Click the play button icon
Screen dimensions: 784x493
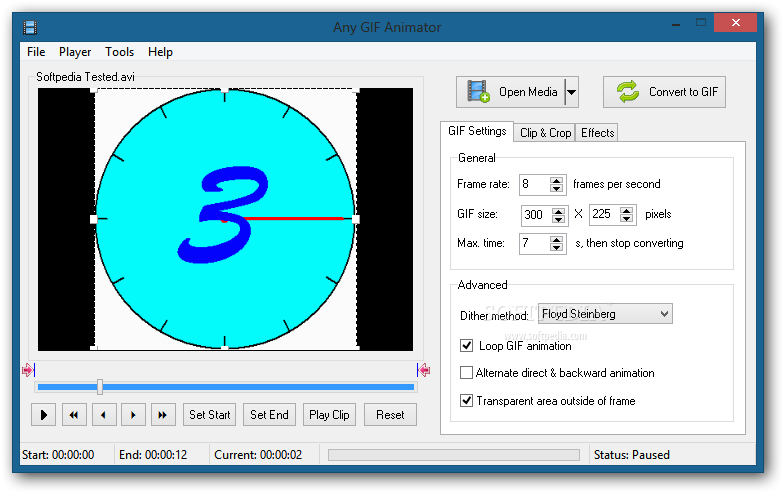(44, 414)
